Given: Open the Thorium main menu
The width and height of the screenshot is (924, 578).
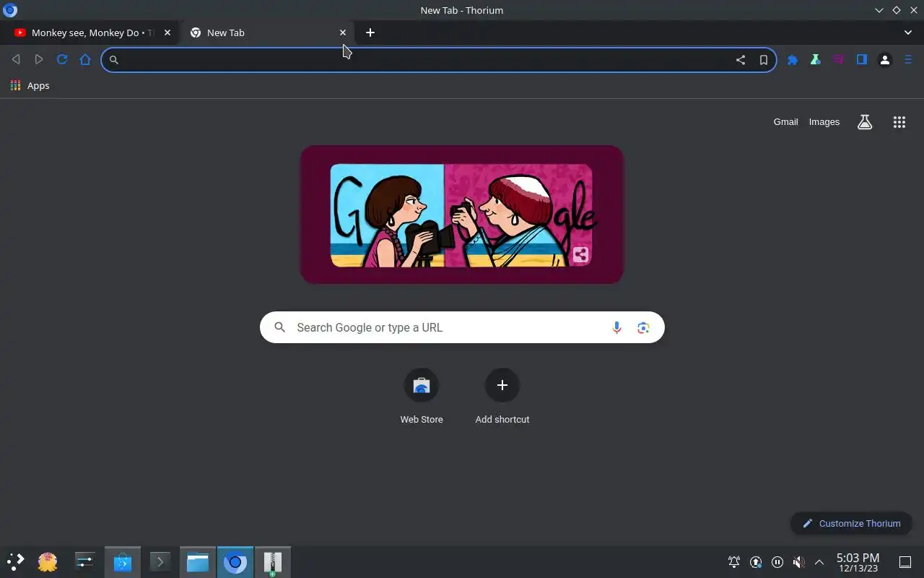Looking at the screenshot, I should (x=908, y=60).
